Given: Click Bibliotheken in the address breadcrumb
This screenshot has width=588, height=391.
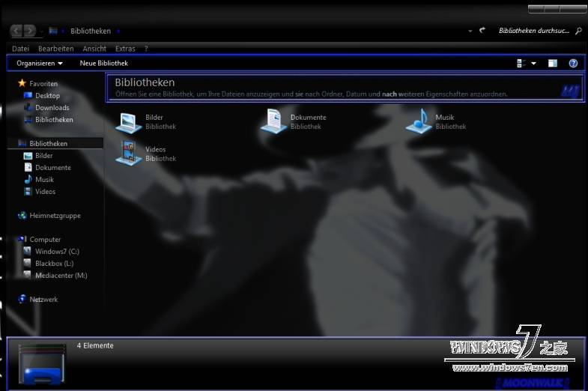Looking at the screenshot, I should click(x=91, y=31).
